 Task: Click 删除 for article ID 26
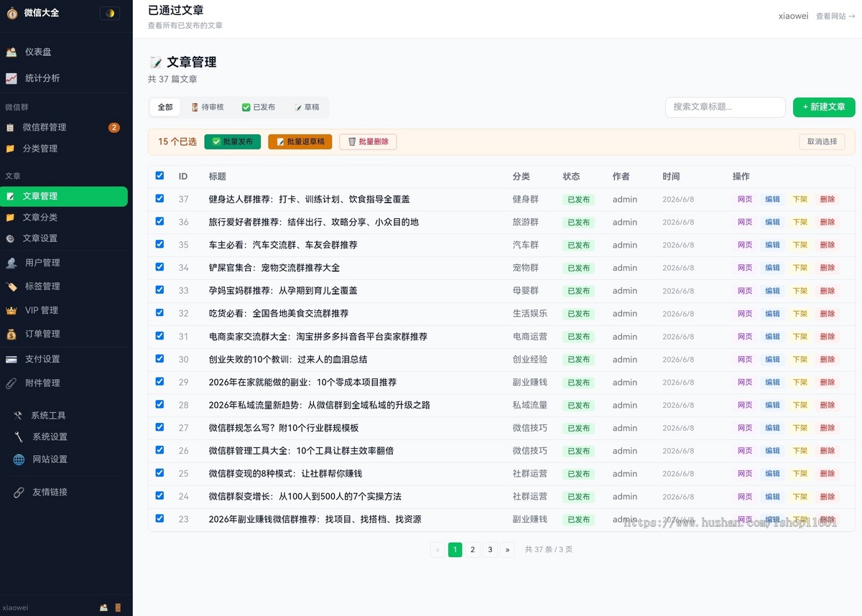click(x=828, y=451)
